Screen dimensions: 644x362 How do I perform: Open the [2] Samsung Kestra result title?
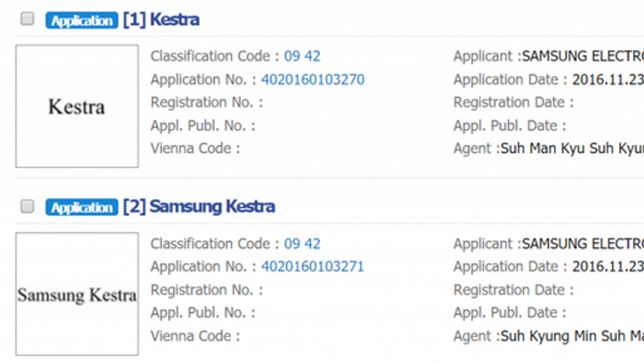click(x=199, y=207)
